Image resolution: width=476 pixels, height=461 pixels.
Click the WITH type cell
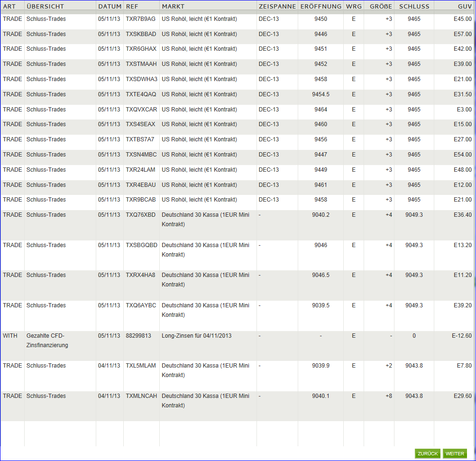pyautogui.click(x=10, y=336)
